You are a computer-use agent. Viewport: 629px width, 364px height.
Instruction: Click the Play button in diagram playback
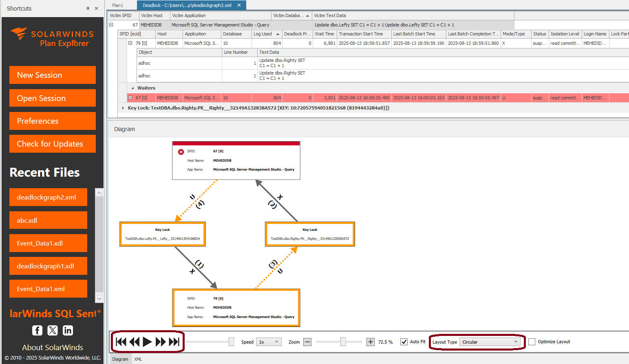[x=148, y=342]
